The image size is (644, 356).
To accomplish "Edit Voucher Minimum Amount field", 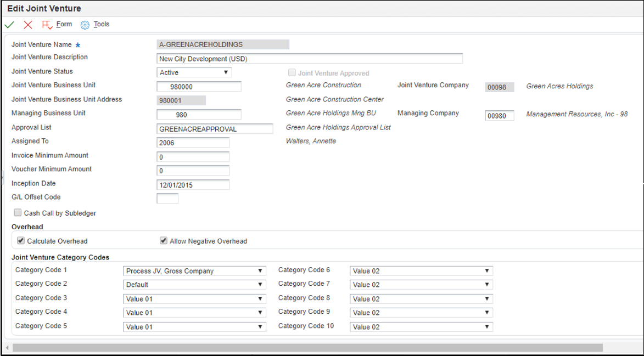I will pyautogui.click(x=193, y=171).
